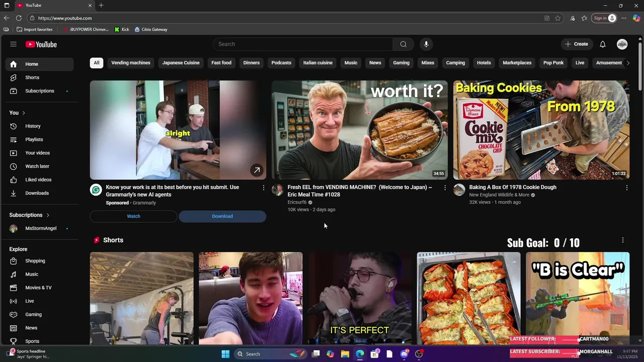Viewport: 644px width, 362px height.
Task: Start voice search with microphone icon
Action: [426, 44]
